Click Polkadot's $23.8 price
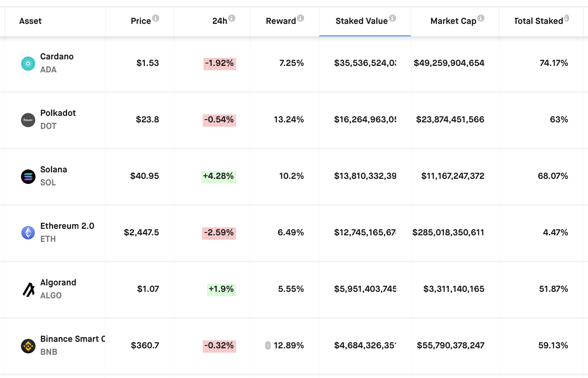The width and height of the screenshot is (588, 378). (147, 119)
